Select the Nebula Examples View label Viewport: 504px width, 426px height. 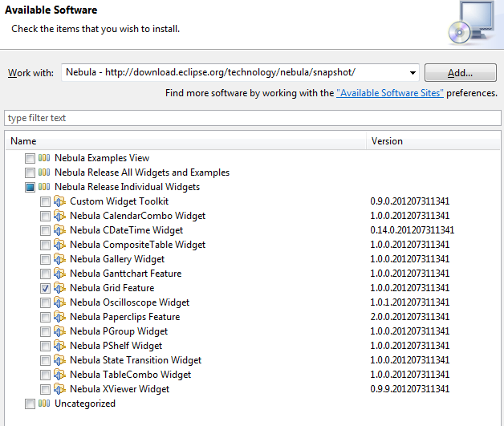pos(102,158)
